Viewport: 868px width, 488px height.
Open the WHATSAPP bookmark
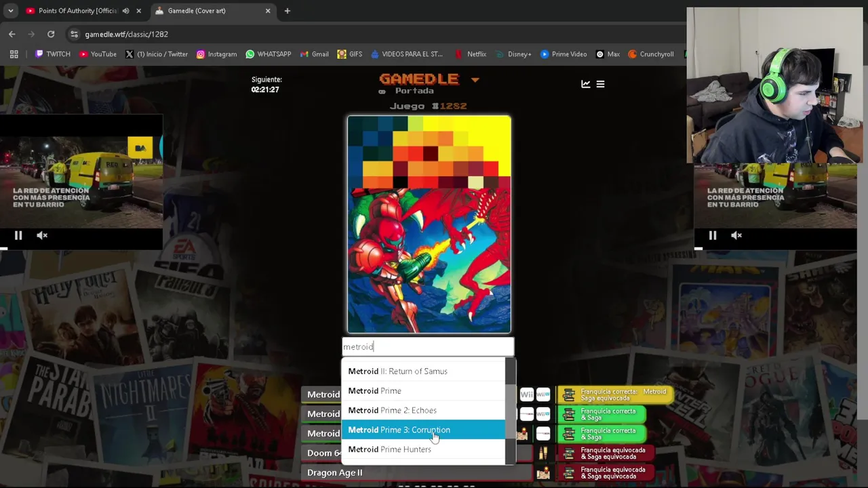[269, 54]
